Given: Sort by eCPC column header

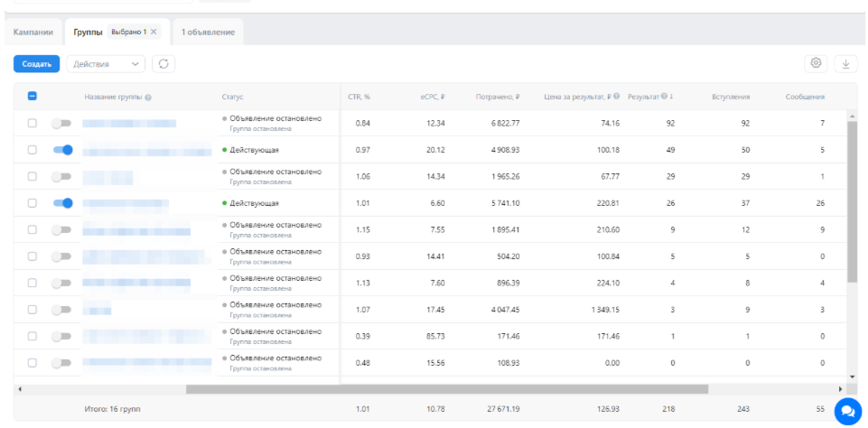Looking at the screenshot, I should (433, 97).
